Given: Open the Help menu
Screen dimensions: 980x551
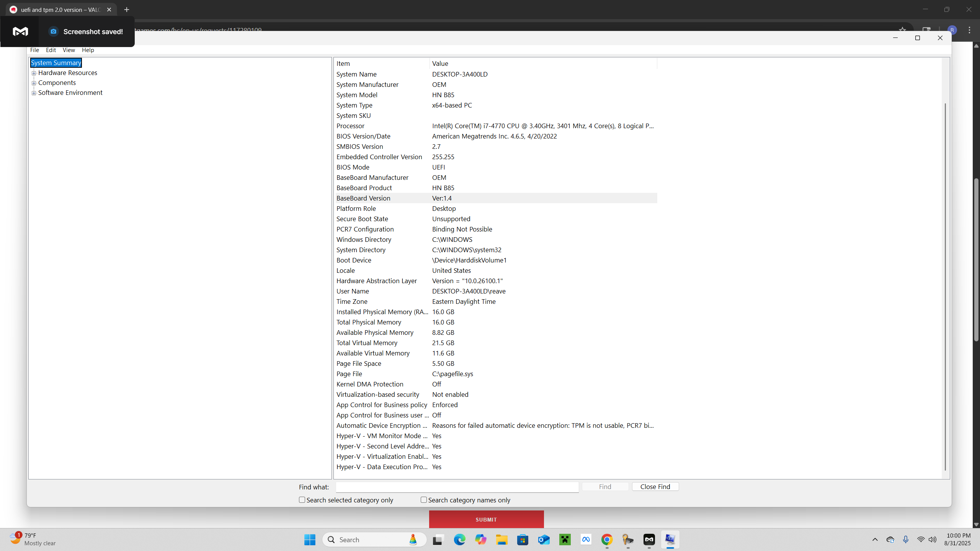Looking at the screenshot, I should (x=88, y=50).
